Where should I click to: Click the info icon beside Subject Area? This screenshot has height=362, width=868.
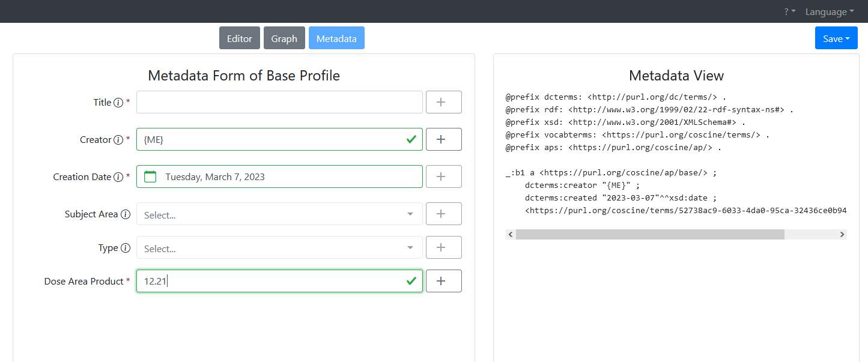click(126, 214)
